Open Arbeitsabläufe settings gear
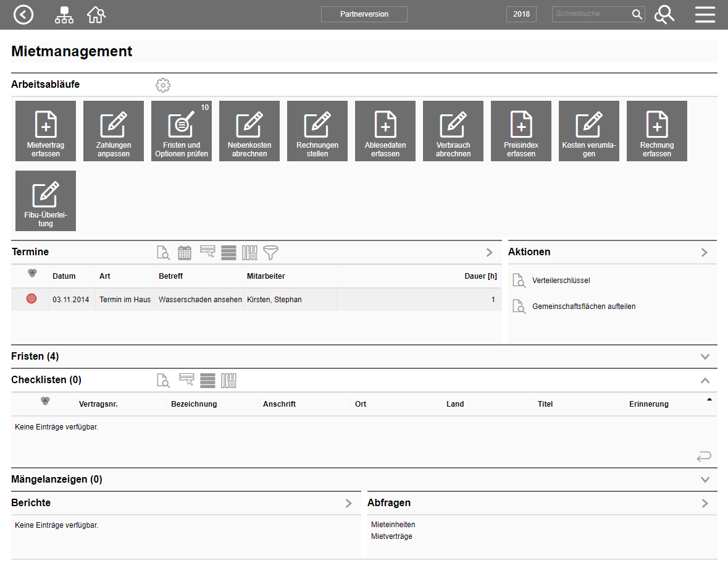728x563 pixels. pos(162,85)
